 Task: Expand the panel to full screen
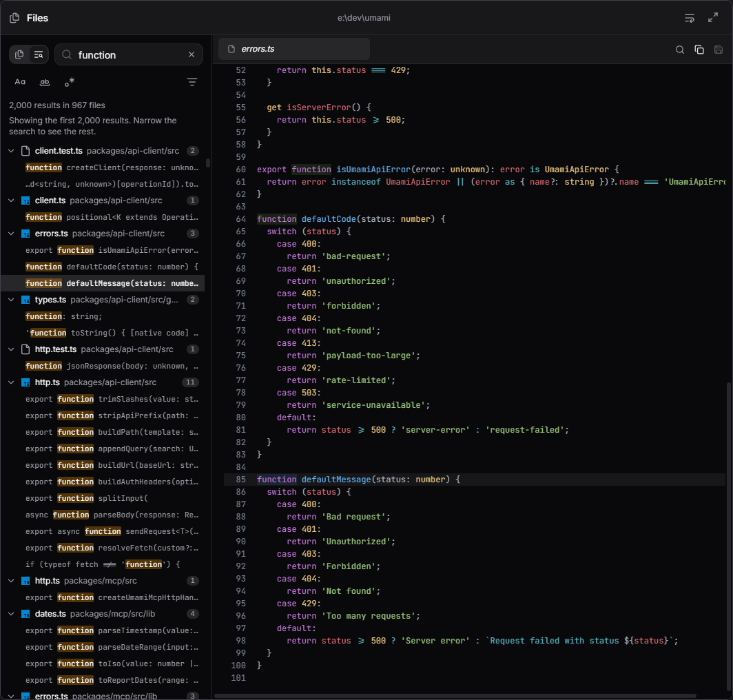(713, 18)
